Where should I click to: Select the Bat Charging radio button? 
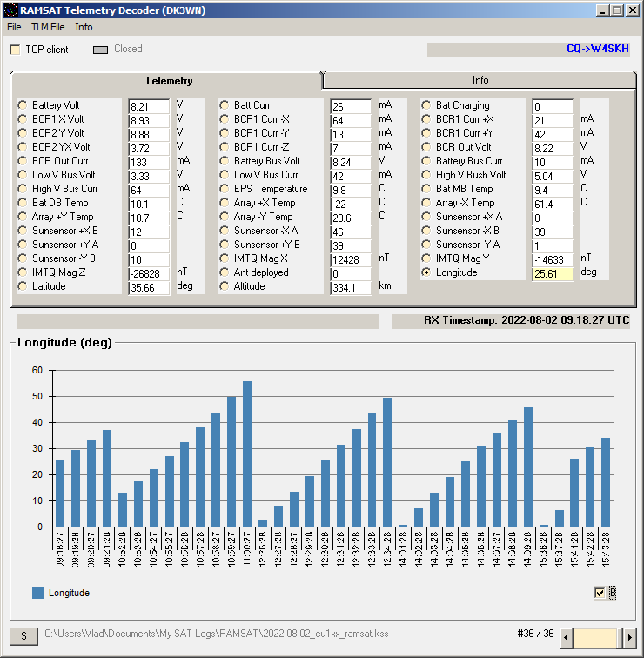[426, 105]
